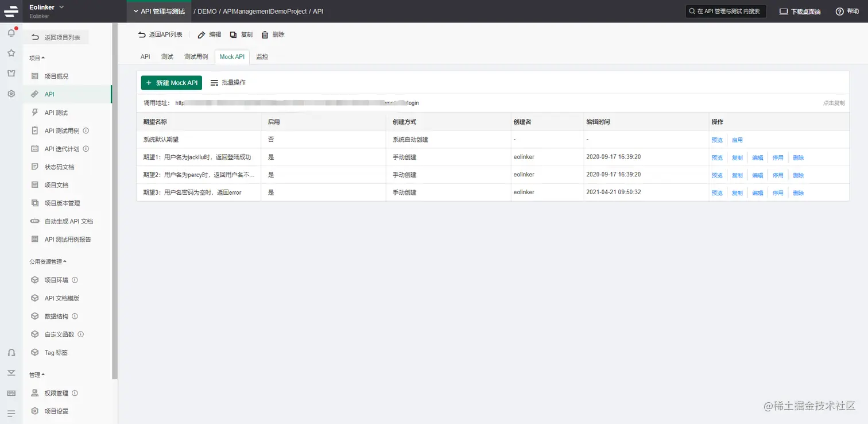Switch to the 监控 tab
Image resolution: width=868 pixels, height=424 pixels.
[x=262, y=57]
